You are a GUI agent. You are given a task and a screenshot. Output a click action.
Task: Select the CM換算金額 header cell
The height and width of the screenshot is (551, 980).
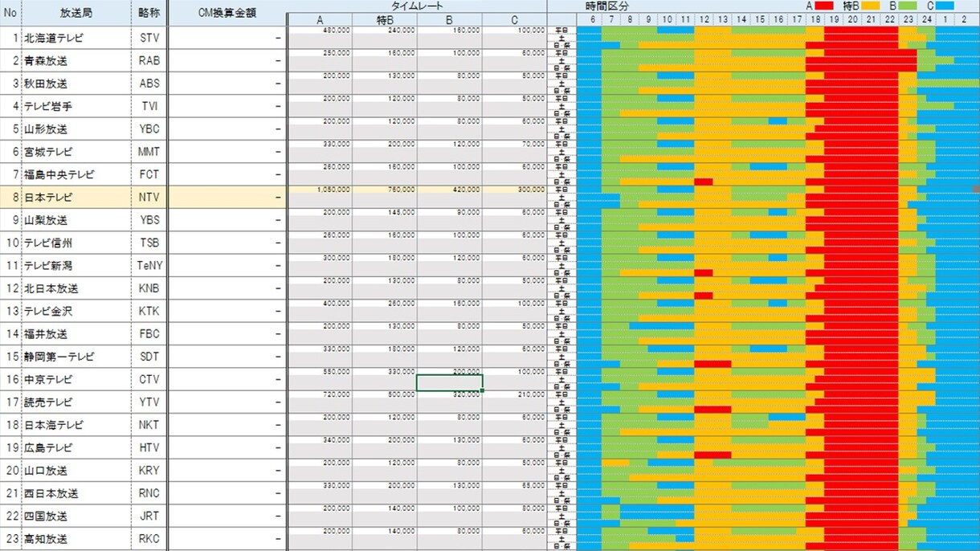227,13
